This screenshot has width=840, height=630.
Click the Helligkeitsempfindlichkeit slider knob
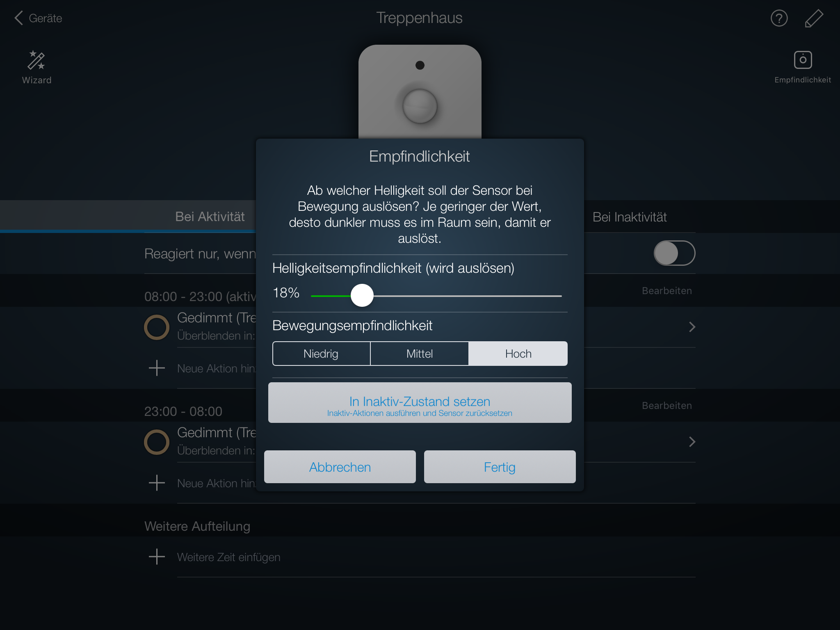362,295
